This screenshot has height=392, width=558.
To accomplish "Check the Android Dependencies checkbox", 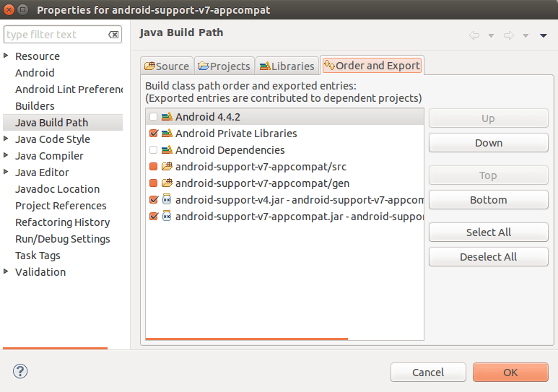I will pyautogui.click(x=153, y=150).
